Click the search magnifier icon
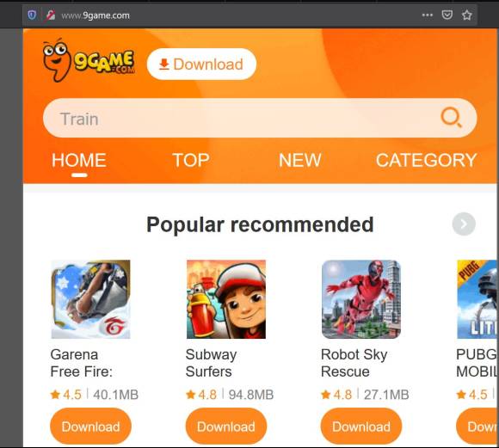This screenshot has width=499, height=448. click(451, 118)
